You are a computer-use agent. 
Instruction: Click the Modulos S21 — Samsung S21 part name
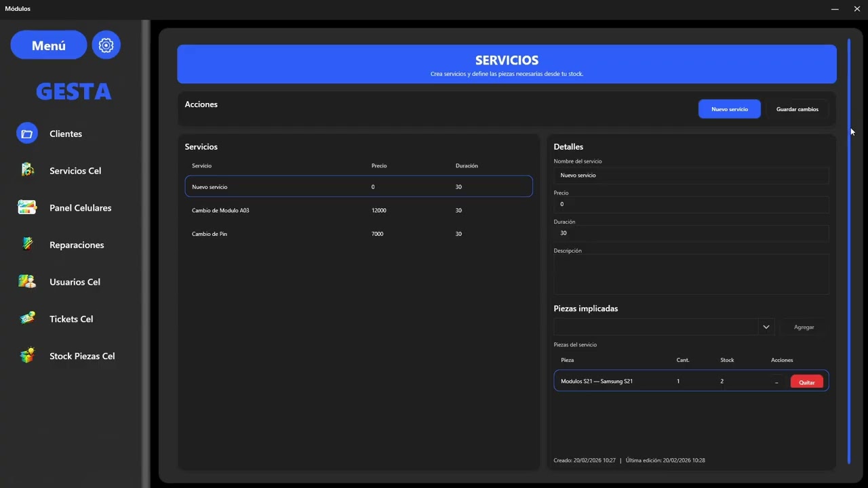pos(597,382)
